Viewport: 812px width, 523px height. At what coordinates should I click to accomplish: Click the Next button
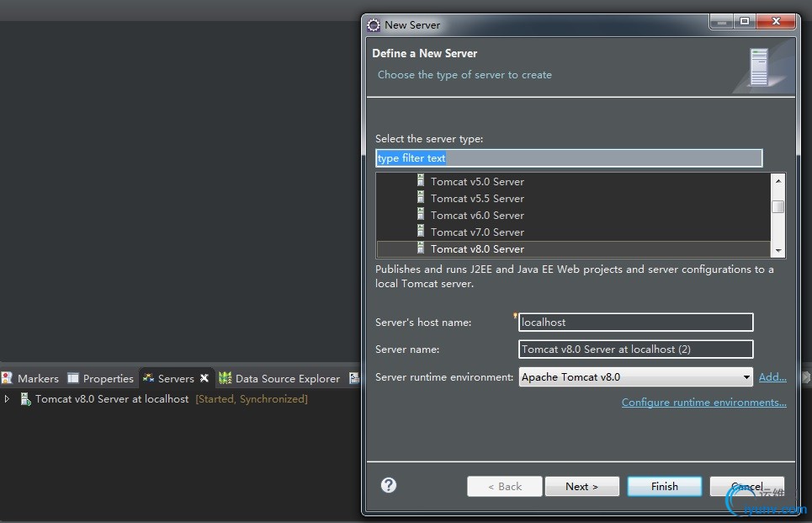(582, 486)
